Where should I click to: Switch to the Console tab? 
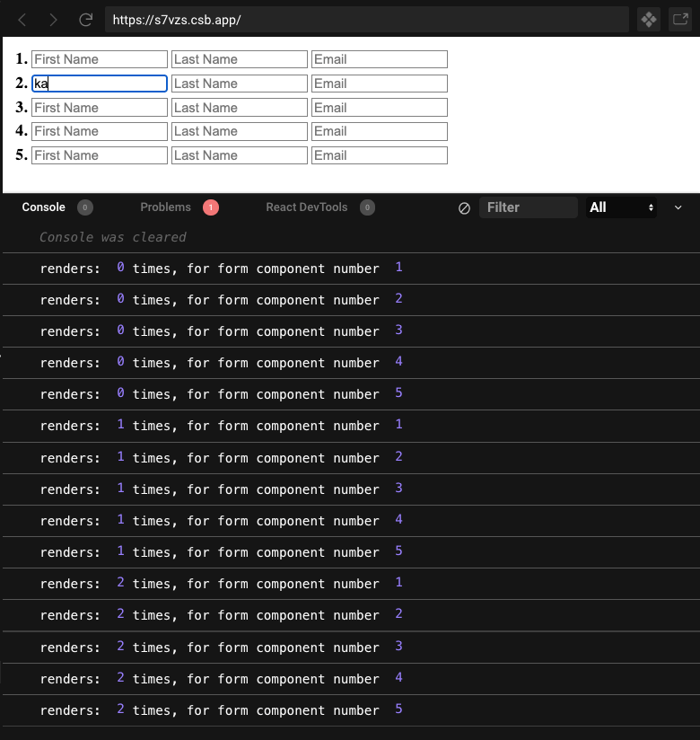pos(44,207)
